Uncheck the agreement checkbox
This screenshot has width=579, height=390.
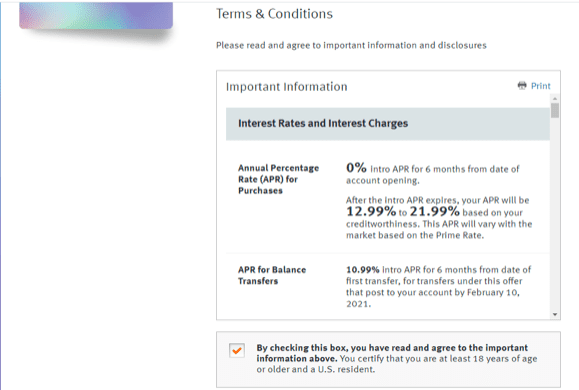(237, 350)
